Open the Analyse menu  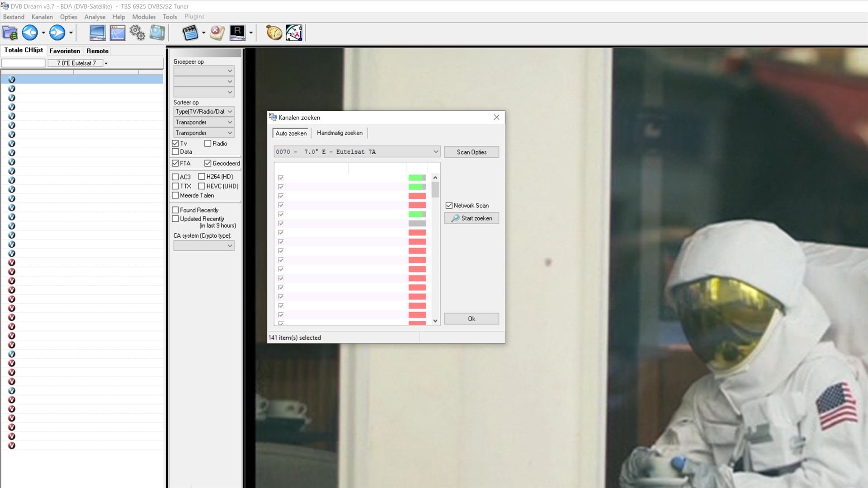pos(94,17)
